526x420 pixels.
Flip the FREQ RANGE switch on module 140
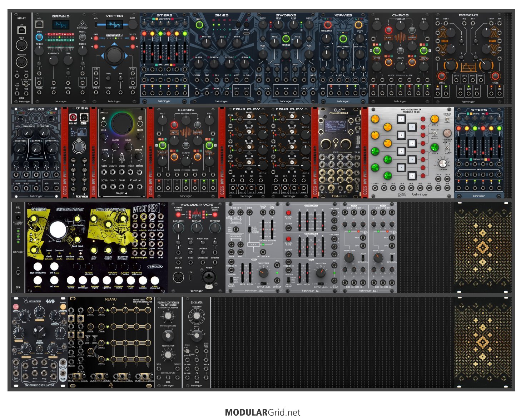[x=289, y=280]
